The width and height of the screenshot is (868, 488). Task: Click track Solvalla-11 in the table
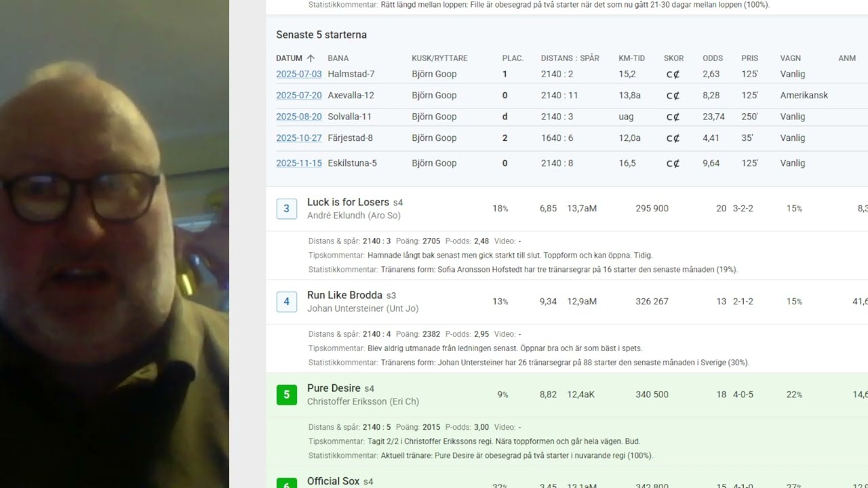(350, 117)
